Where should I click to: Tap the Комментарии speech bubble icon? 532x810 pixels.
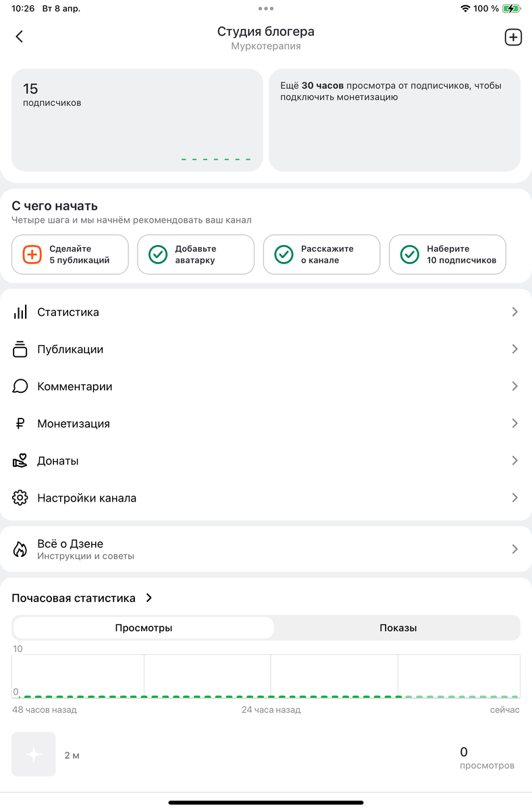(x=20, y=386)
